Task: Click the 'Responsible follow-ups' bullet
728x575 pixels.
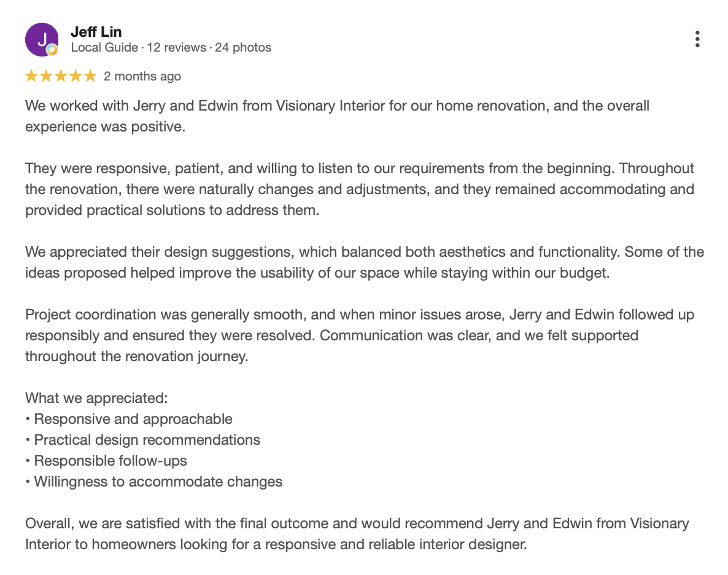Action: [106, 461]
